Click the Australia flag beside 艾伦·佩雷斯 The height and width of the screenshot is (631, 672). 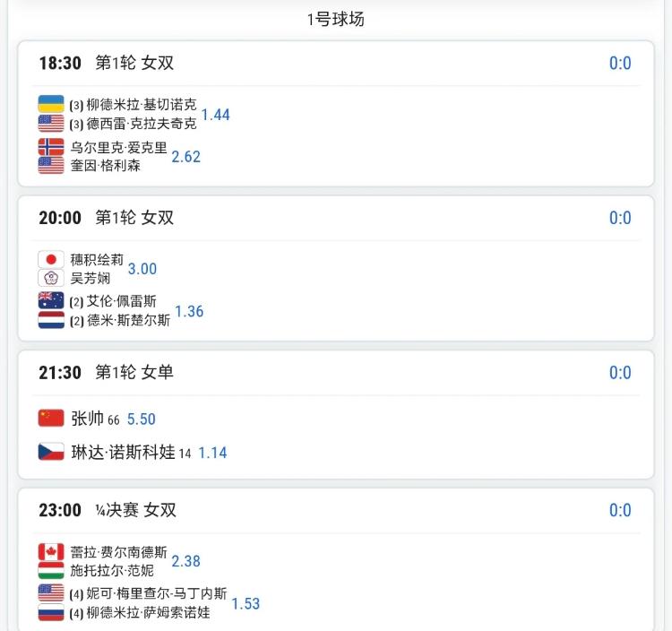51,300
